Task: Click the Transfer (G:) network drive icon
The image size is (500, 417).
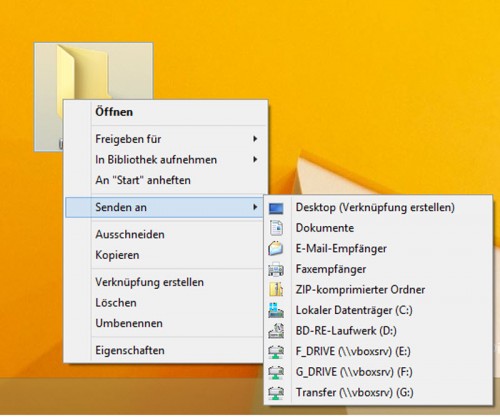Action: click(x=276, y=393)
